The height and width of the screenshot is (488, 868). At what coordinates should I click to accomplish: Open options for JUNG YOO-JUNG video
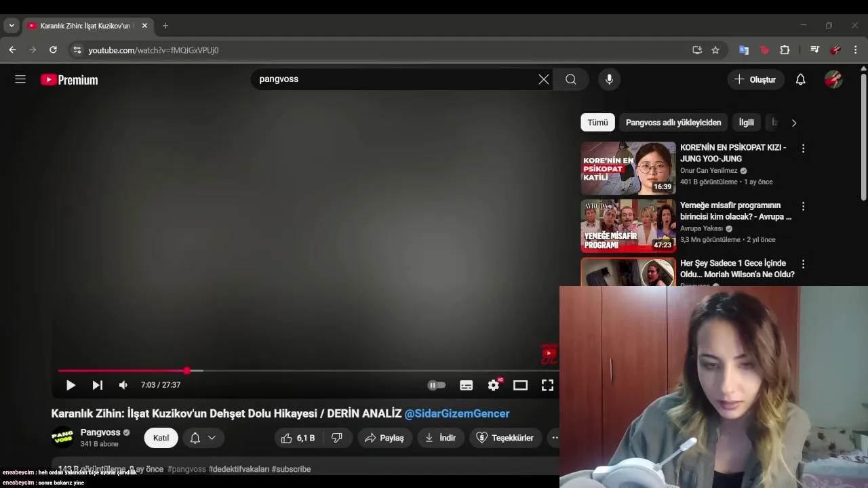tap(803, 148)
